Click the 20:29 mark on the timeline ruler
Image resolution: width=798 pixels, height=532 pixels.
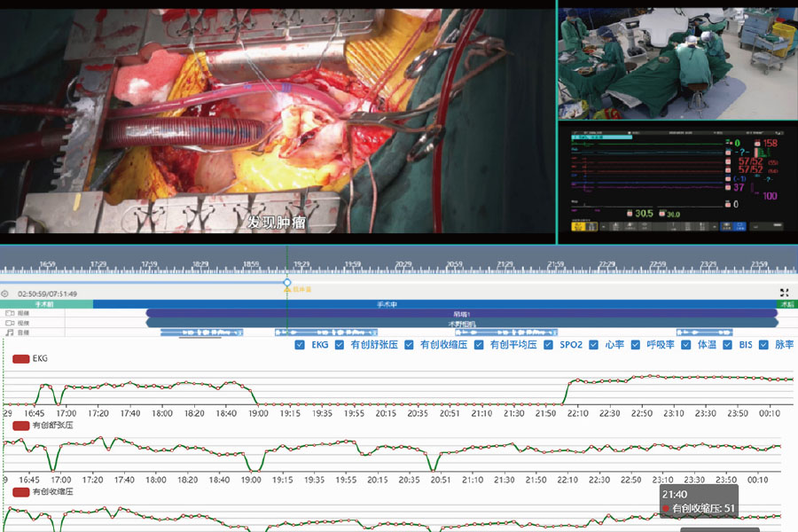pos(403,263)
